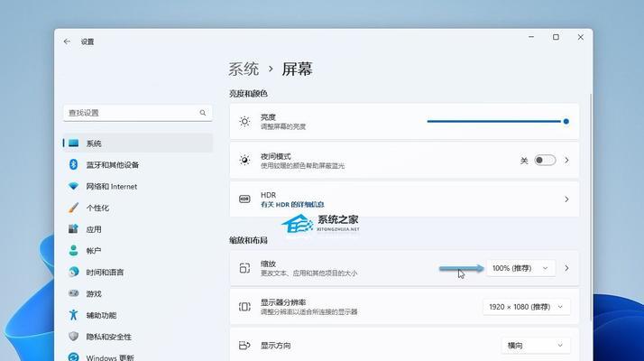This screenshot has height=361, width=644.
Task: Open 隐私和安全性 in the sidebar
Action: 138,337
